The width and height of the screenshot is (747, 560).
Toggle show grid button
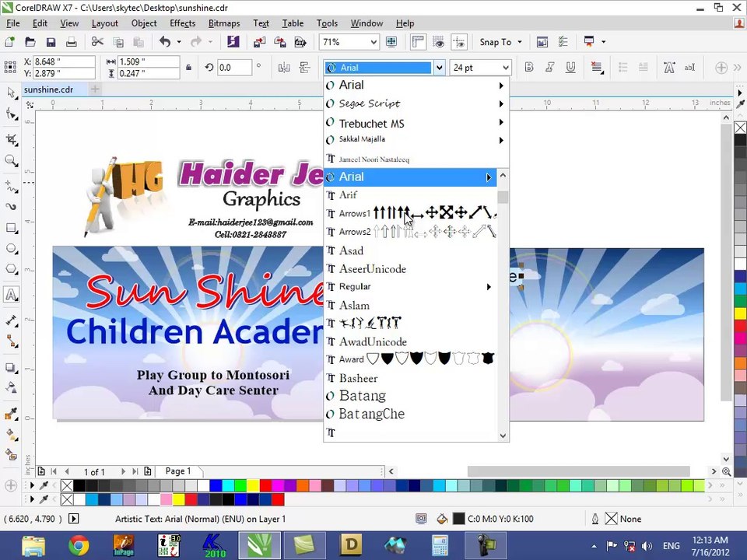[438, 42]
